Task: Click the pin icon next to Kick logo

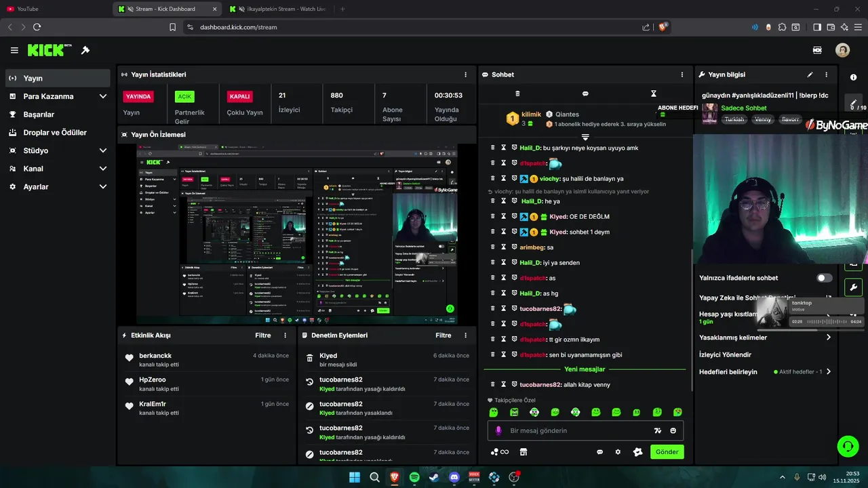Action: 85,50
